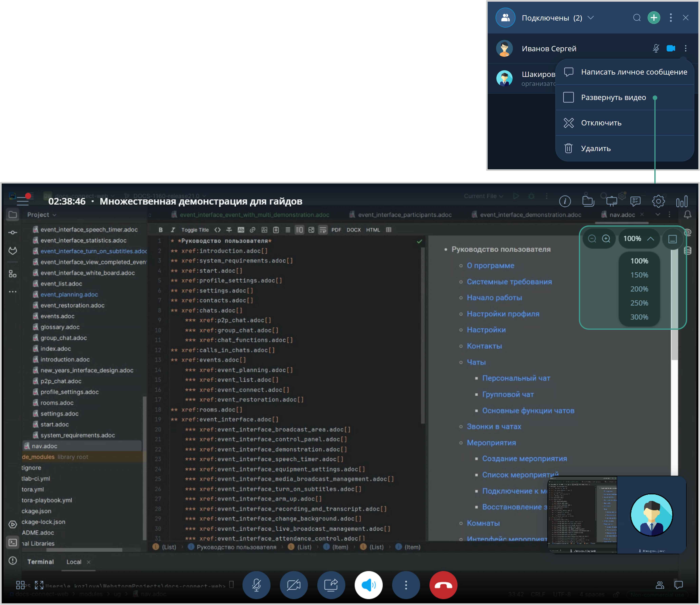Open the settings gear in call header
The width and height of the screenshot is (700, 605).
pyautogui.click(x=658, y=201)
